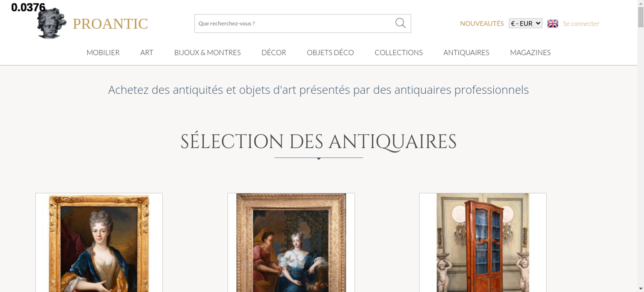Viewport: 644px width, 292px height.
Task: Open the MAGAZINES menu
Action: pos(530,52)
